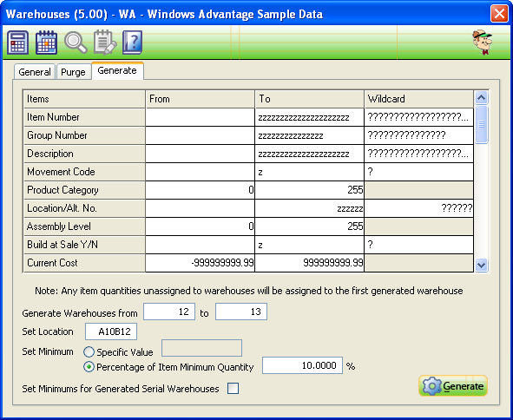Click the Assembly Level To cell
The image size is (513, 420).
(x=310, y=226)
